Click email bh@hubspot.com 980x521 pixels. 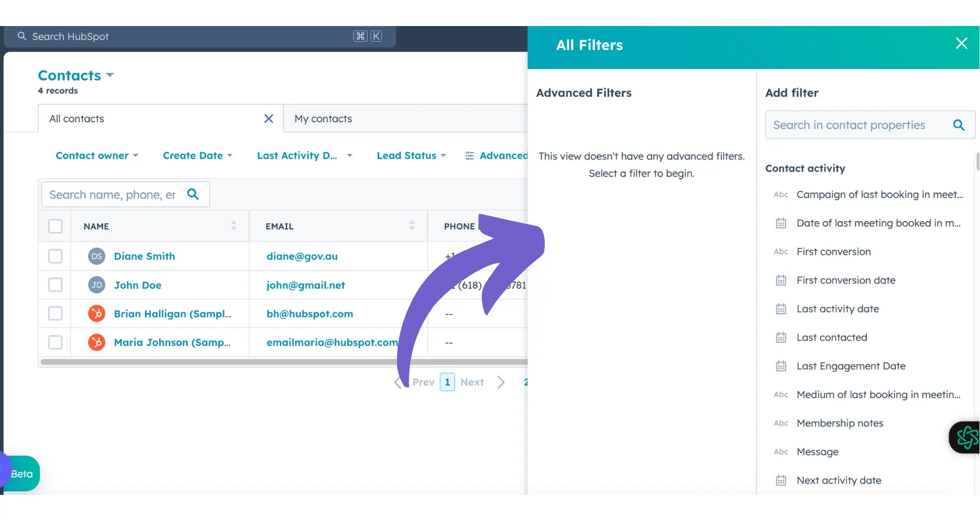[310, 314]
